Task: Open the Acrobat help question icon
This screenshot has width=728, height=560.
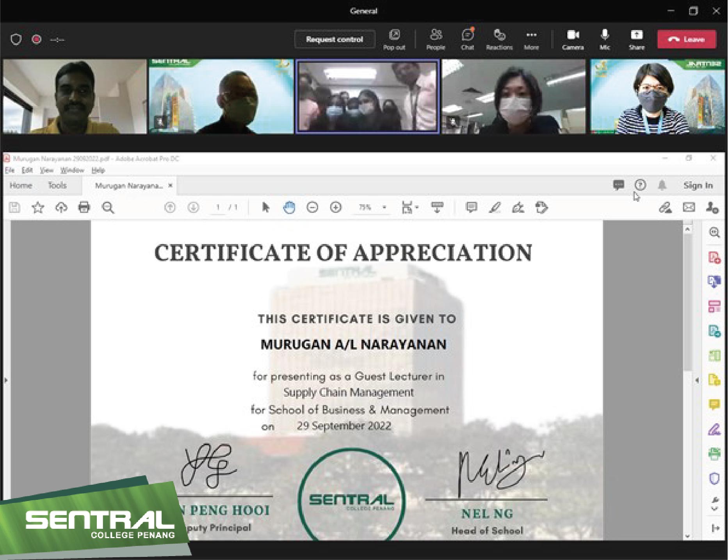Action: point(640,185)
